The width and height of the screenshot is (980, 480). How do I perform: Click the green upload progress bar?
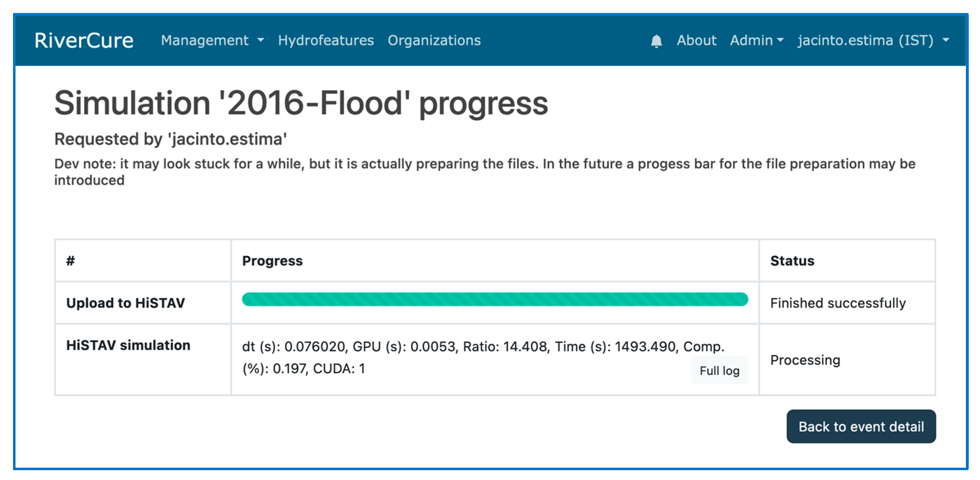click(495, 299)
